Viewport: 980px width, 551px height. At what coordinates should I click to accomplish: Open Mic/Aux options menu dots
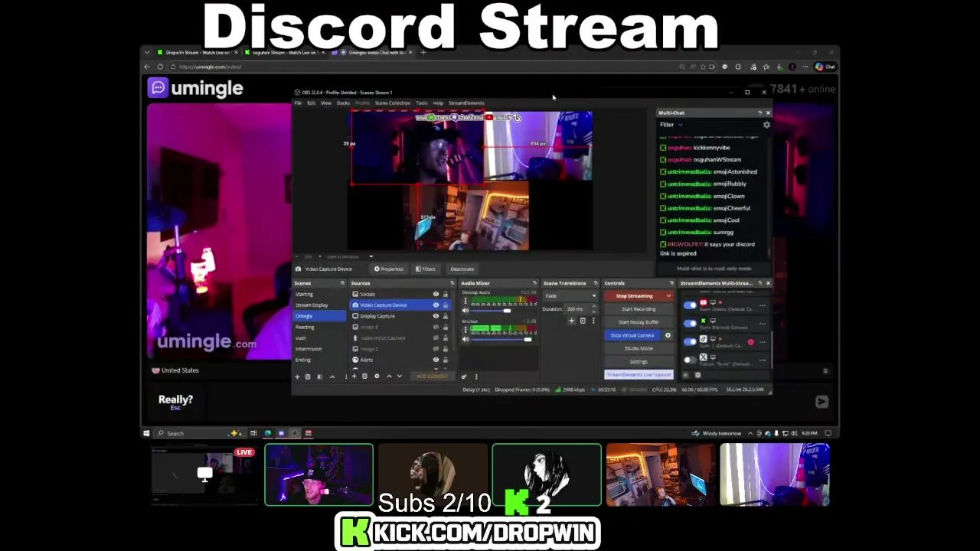click(x=465, y=330)
